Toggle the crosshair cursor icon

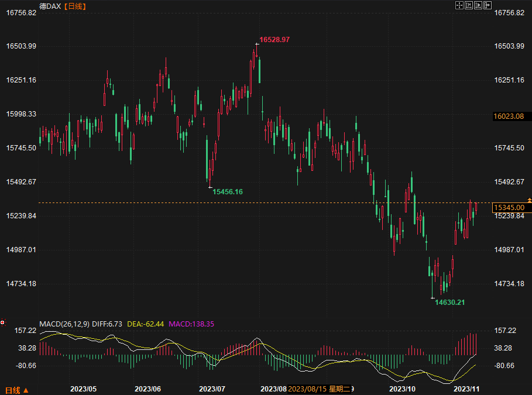pos(459,5)
